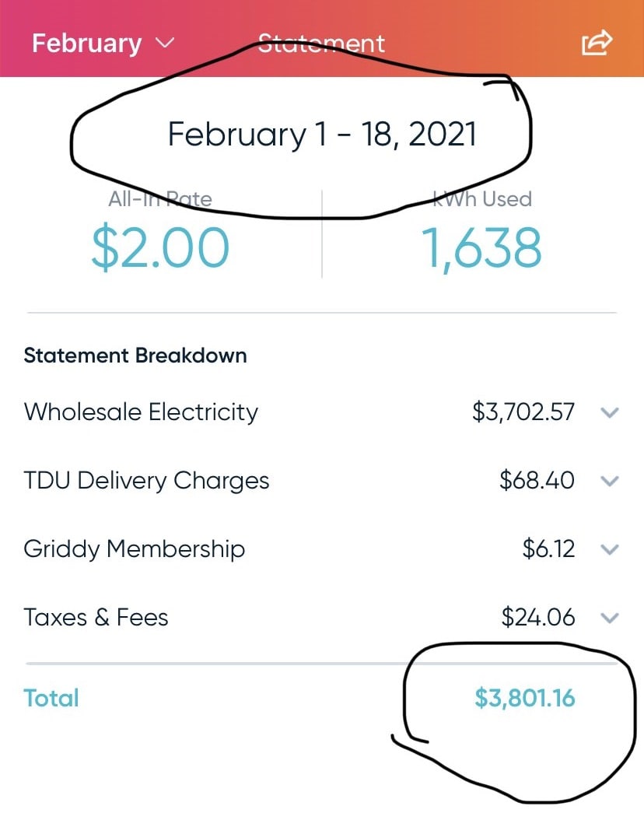Expand the Taxes & Fees chevron

point(610,618)
